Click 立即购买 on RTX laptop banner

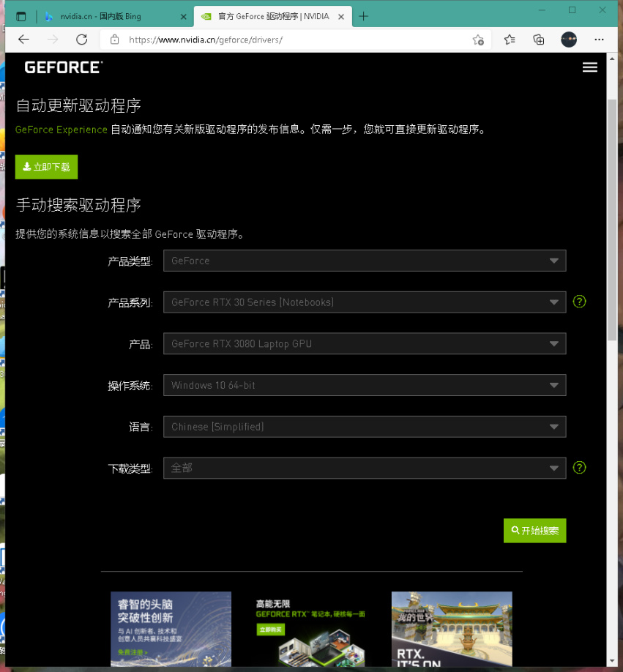pos(270,630)
